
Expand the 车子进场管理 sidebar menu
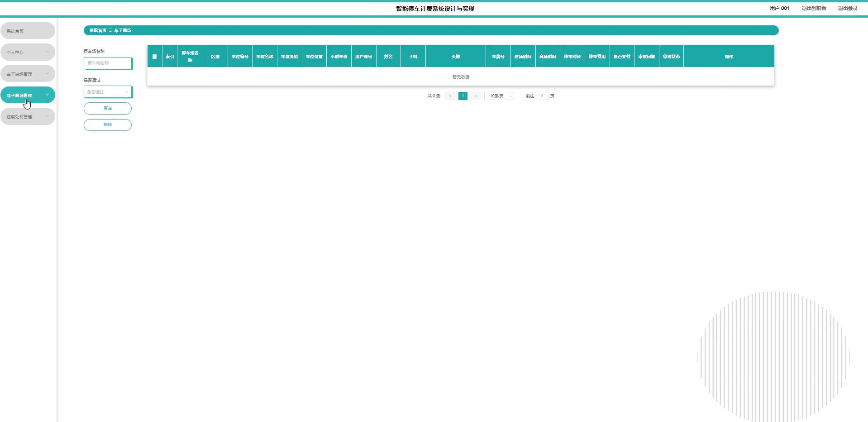click(28, 74)
